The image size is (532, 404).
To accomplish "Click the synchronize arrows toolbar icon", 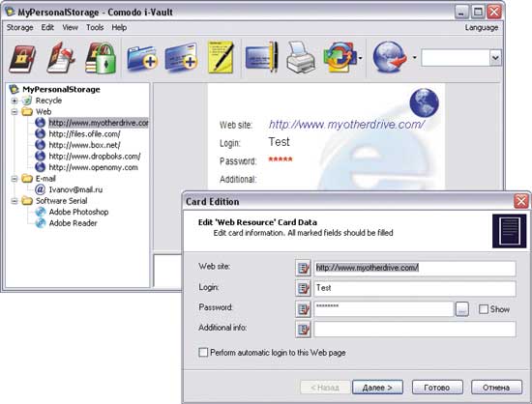I will pyautogui.click(x=340, y=57).
